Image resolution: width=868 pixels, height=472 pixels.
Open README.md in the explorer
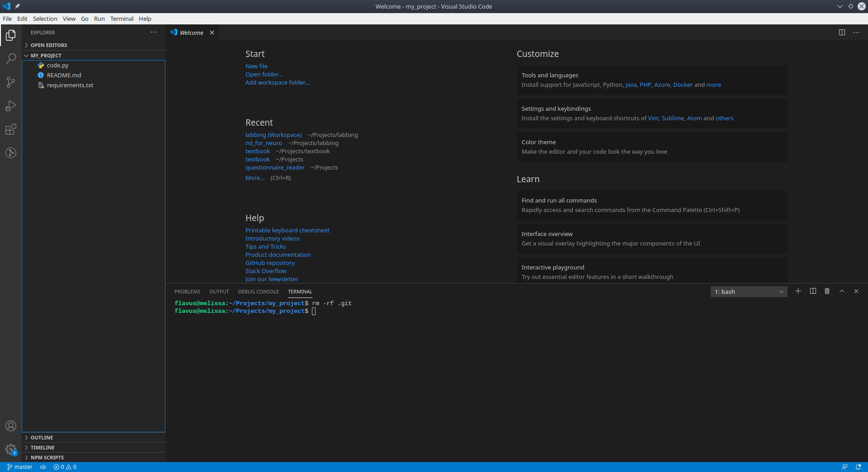[x=94, y=75]
